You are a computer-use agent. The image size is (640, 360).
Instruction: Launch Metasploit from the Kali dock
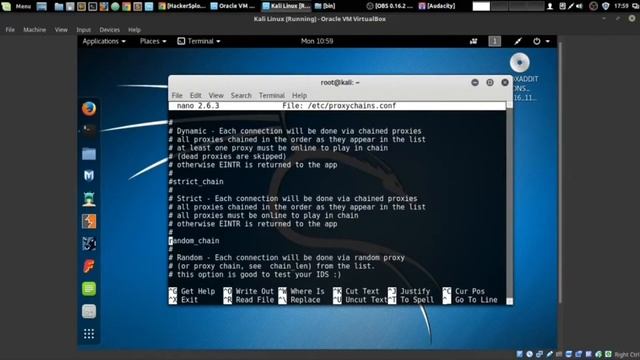[x=89, y=176]
